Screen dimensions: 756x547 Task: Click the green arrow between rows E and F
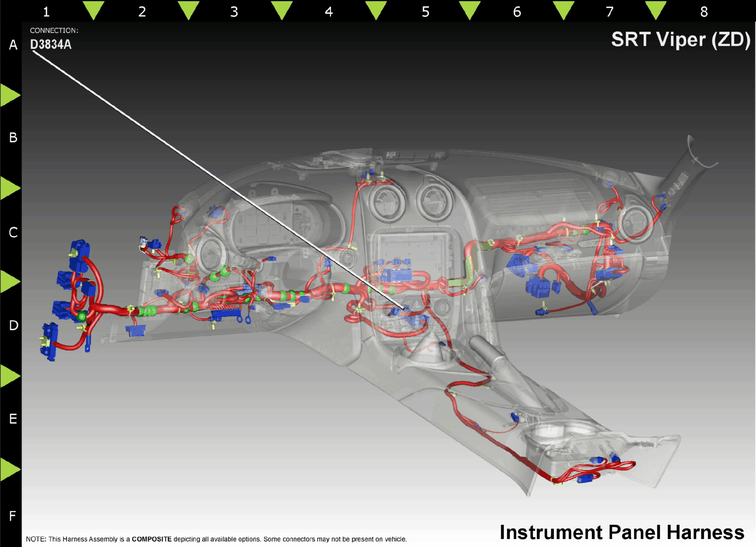10,469
